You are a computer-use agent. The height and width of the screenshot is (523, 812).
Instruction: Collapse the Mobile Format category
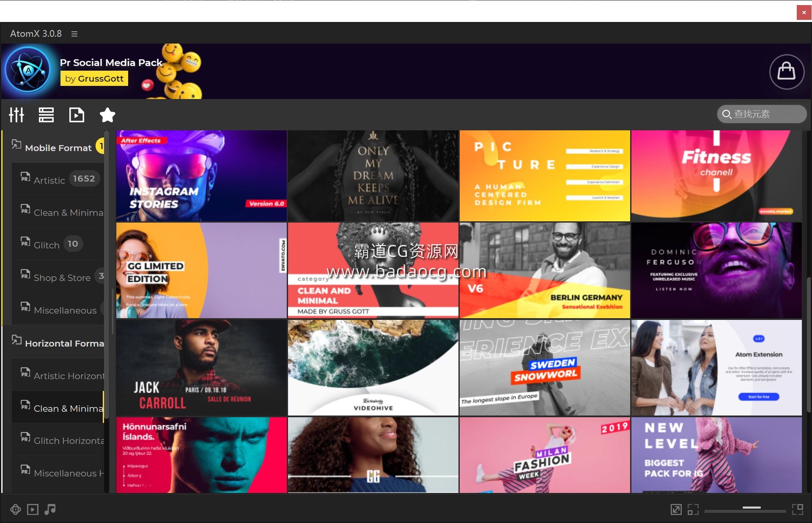pyautogui.click(x=53, y=147)
